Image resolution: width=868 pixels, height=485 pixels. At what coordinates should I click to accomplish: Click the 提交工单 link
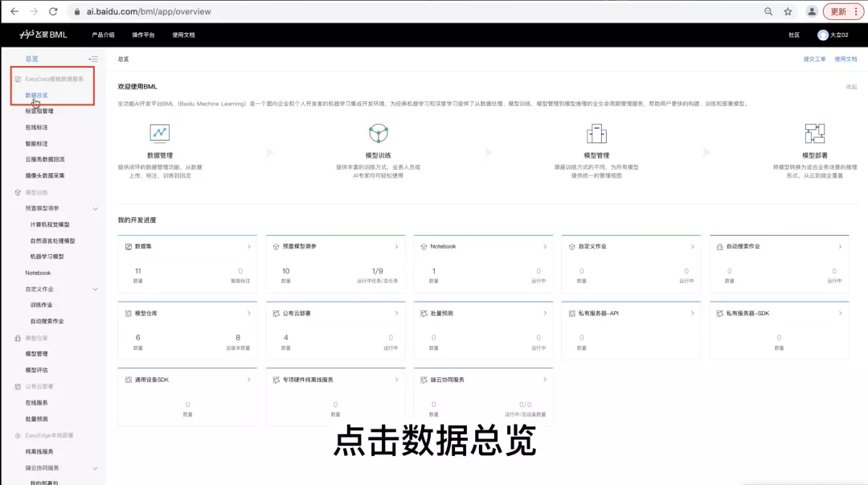[814, 60]
